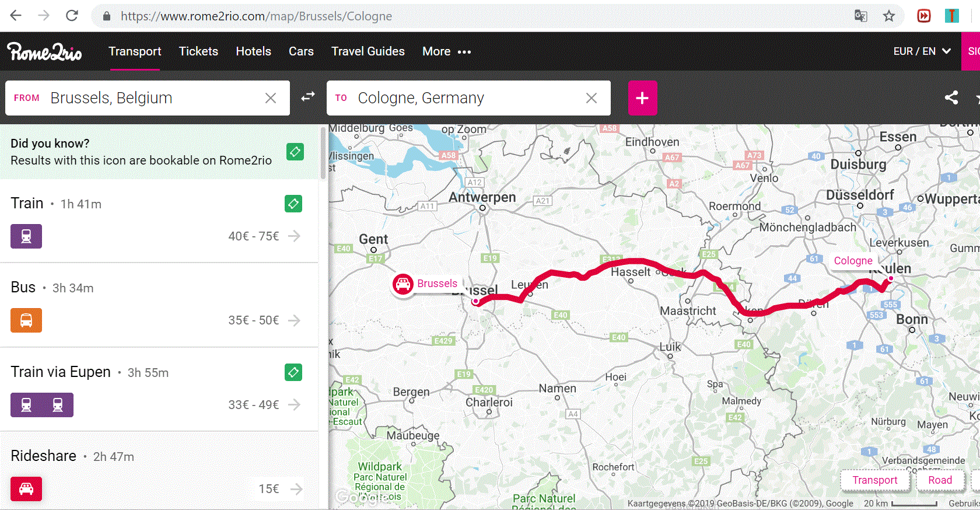Screen dimensions: 980x510
Task: Go to the Rome2rio homepage logo
Action: (44, 52)
